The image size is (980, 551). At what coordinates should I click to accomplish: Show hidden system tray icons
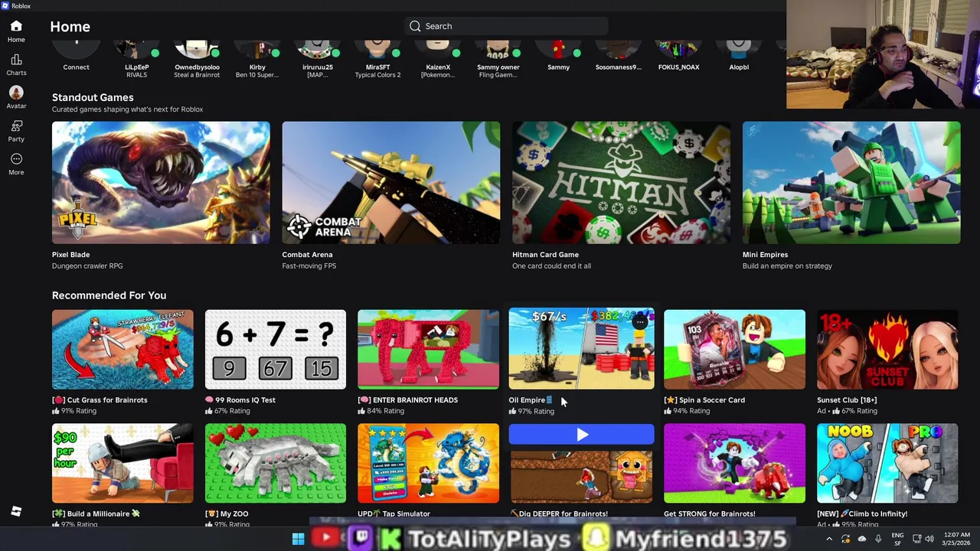(x=829, y=539)
